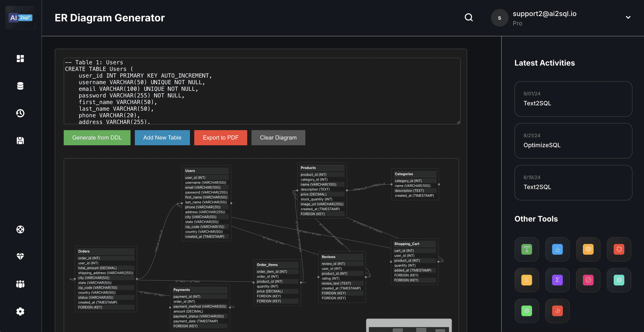Open the OptimizeSQL activity from 8/21/24
This screenshot has width=644, height=332.
coord(573,141)
